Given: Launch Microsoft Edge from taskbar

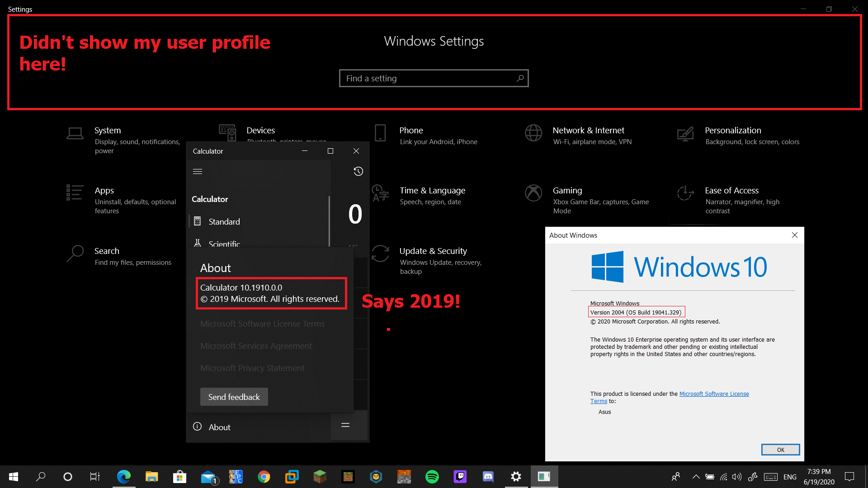Looking at the screenshot, I should click(123, 477).
